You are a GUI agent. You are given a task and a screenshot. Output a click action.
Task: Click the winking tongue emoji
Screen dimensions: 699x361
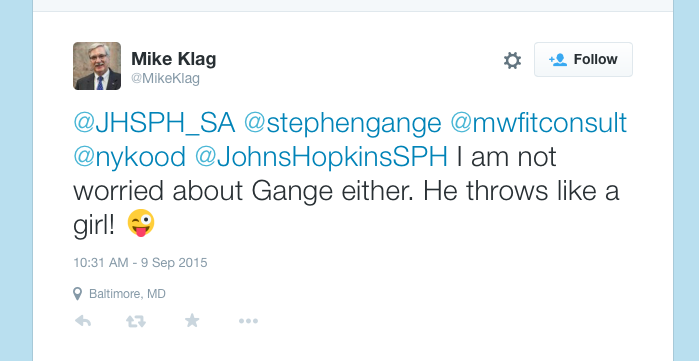[x=141, y=223]
